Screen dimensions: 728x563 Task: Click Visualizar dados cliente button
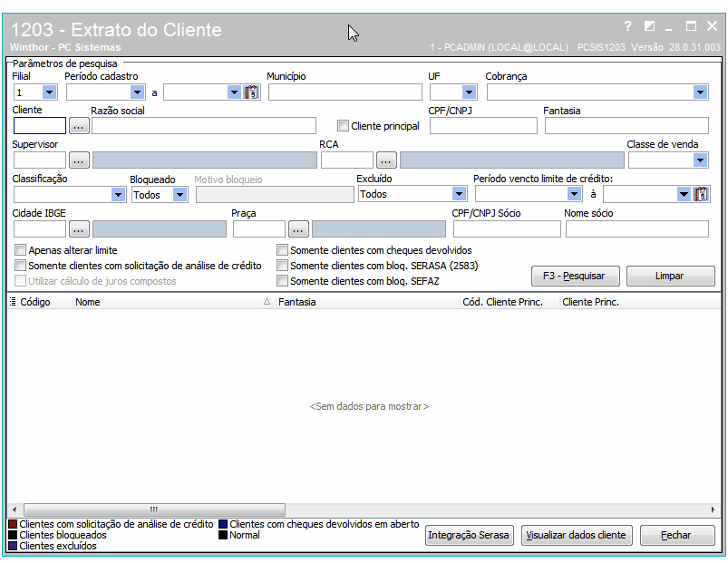pos(577,535)
